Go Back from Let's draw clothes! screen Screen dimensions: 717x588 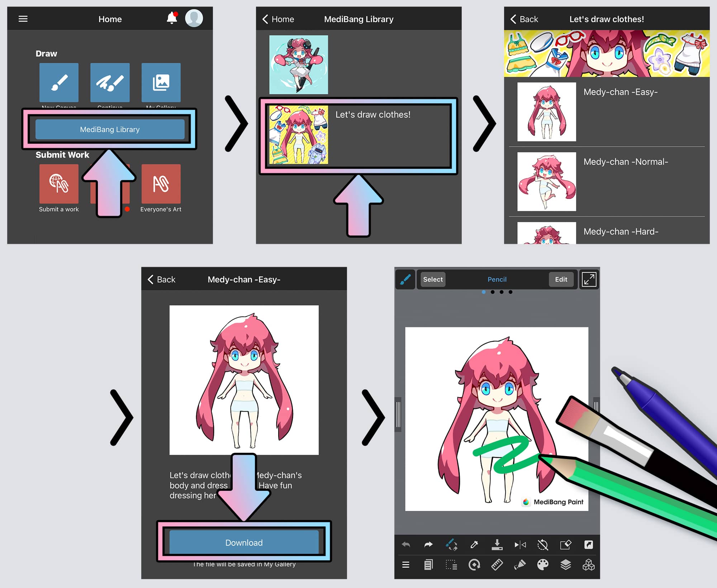(524, 19)
